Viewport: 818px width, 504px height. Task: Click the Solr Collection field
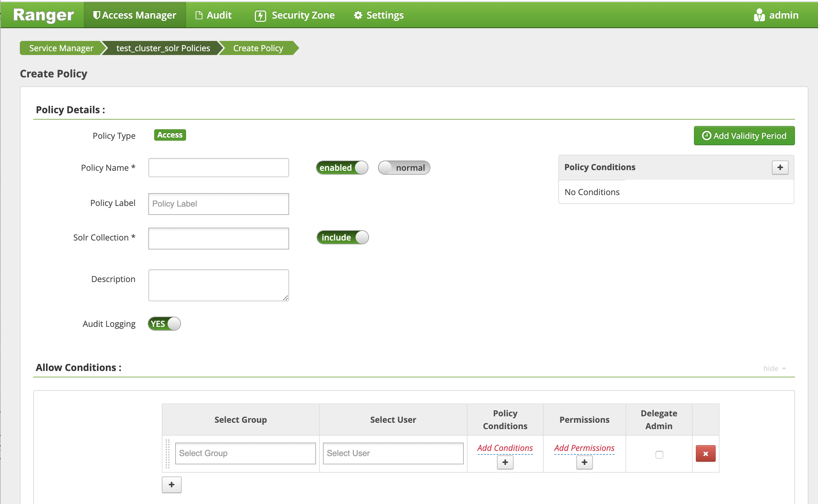pyautogui.click(x=218, y=238)
